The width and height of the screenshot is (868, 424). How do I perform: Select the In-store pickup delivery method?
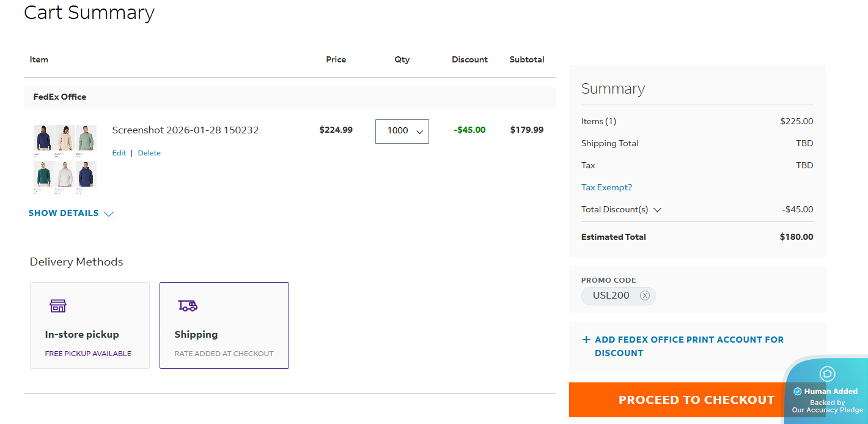[x=82, y=334]
